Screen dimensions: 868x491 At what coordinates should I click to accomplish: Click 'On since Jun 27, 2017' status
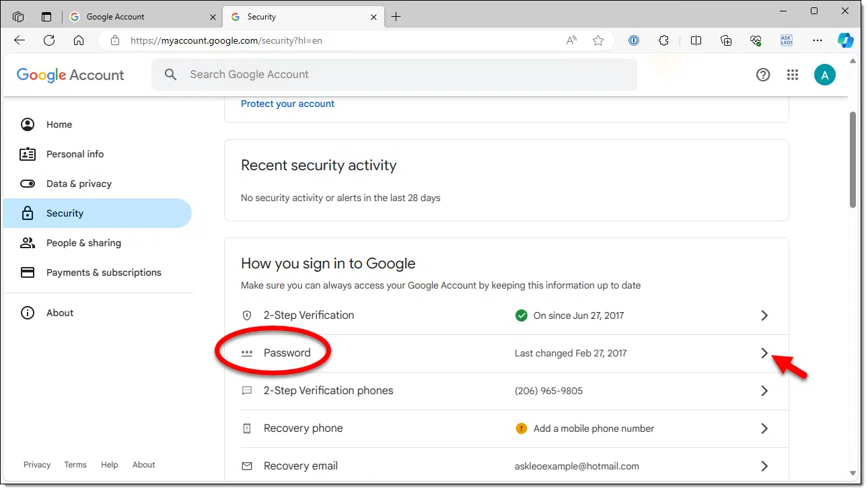point(579,315)
